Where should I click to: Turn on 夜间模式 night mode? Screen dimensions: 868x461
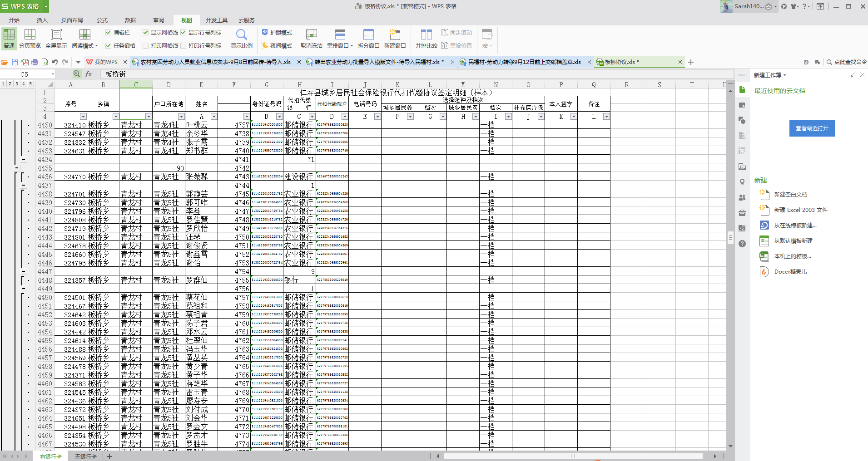coord(277,45)
